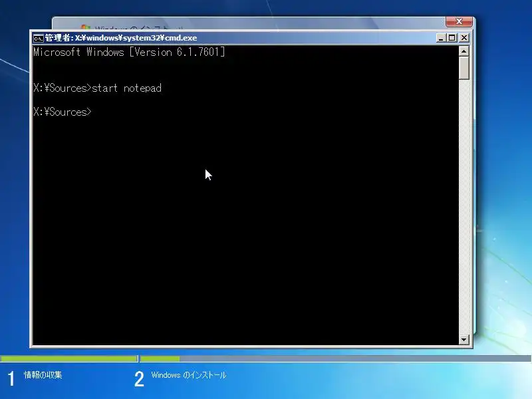The image size is (532, 399).
Task: Close the cmd.exe console window
Action: tap(464, 38)
